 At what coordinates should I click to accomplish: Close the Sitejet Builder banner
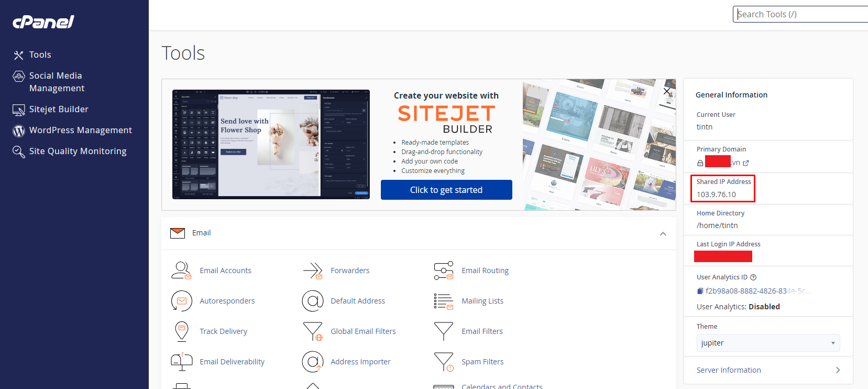667,91
